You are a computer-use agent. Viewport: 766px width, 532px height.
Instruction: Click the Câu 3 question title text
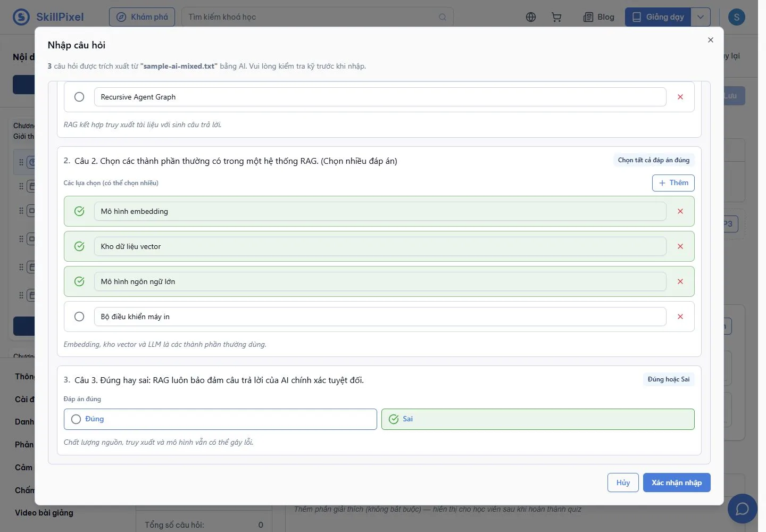(219, 380)
